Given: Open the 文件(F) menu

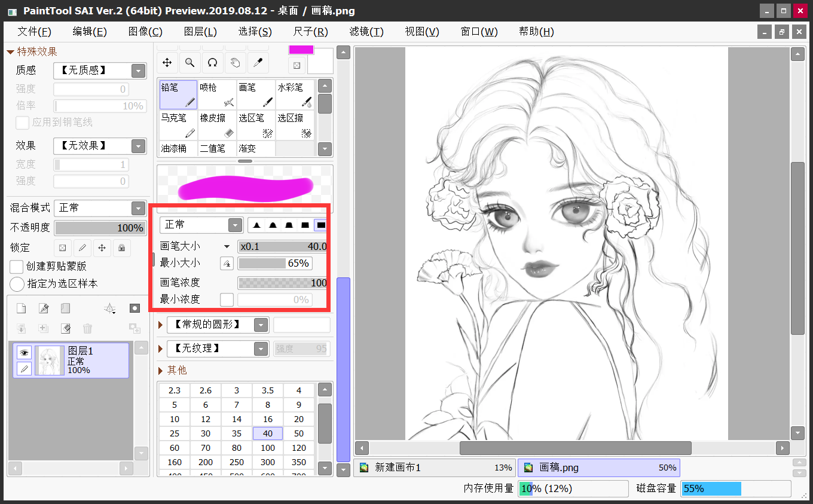Looking at the screenshot, I should pyautogui.click(x=34, y=32).
